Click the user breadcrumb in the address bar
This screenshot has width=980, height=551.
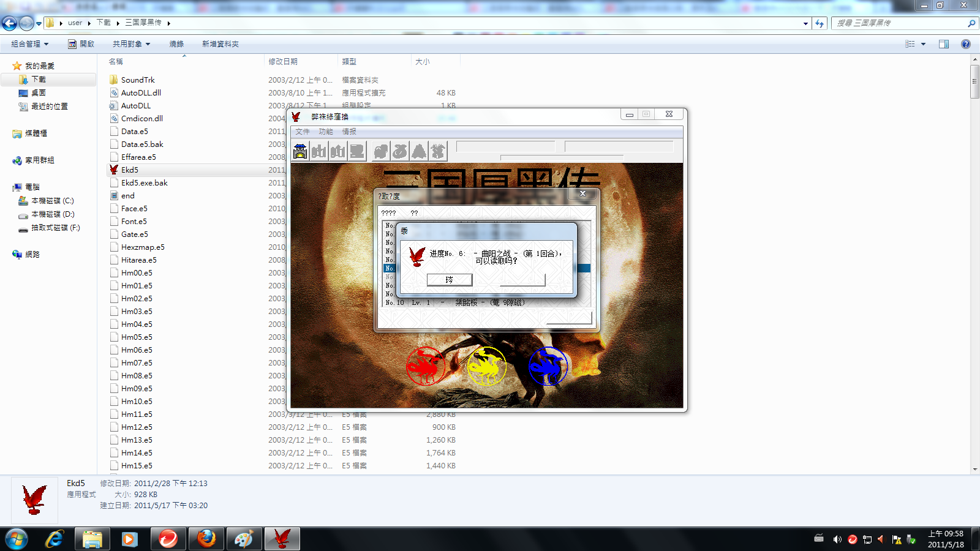point(75,23)
